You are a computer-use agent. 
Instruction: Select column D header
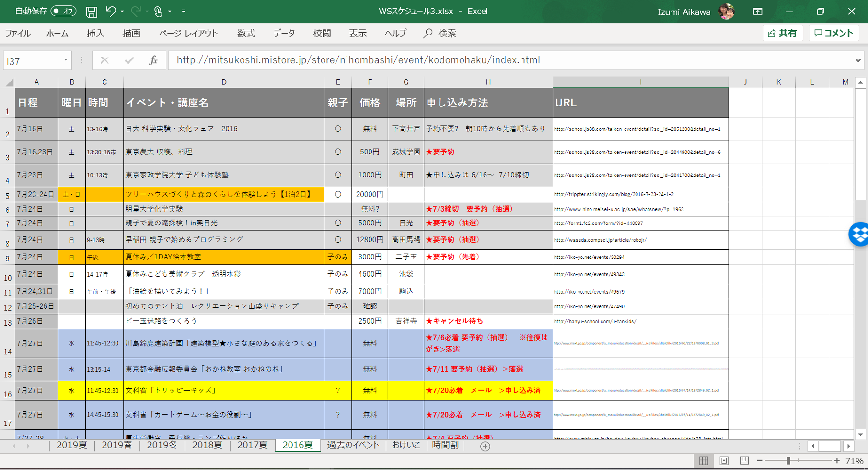coord(224,82)
